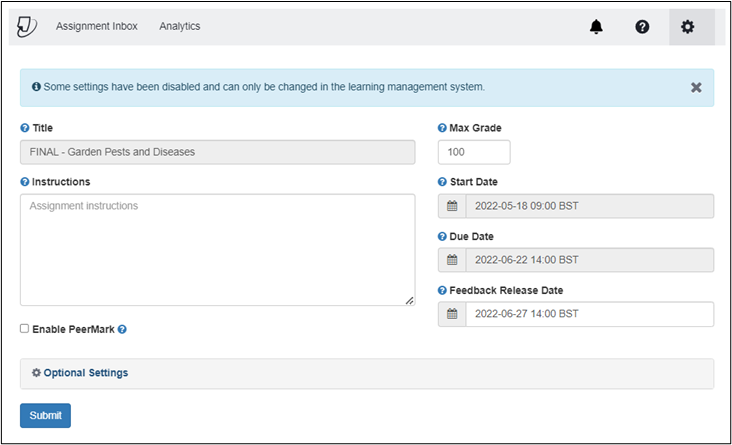This screenshot has height=445, width=732.
Task: Switch to the Analytics tab
Action: [x=180, y=26]
